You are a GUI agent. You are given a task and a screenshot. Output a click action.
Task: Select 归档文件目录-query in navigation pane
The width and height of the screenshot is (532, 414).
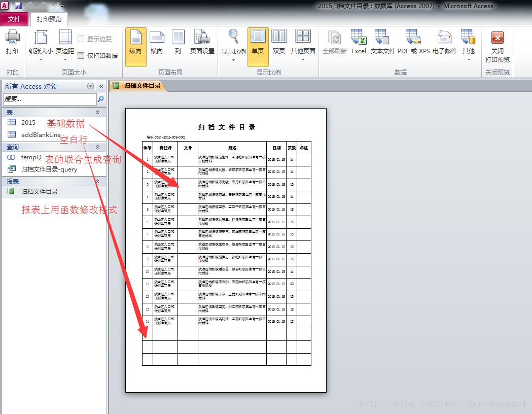pos(49,169)
